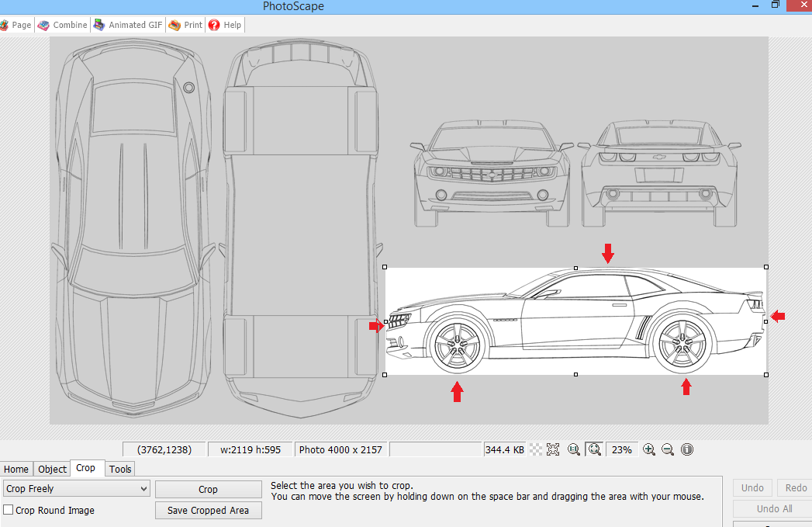This screenshot has width=812, height=527.
Task: Show photo info via the info icon
Action: 686,449
